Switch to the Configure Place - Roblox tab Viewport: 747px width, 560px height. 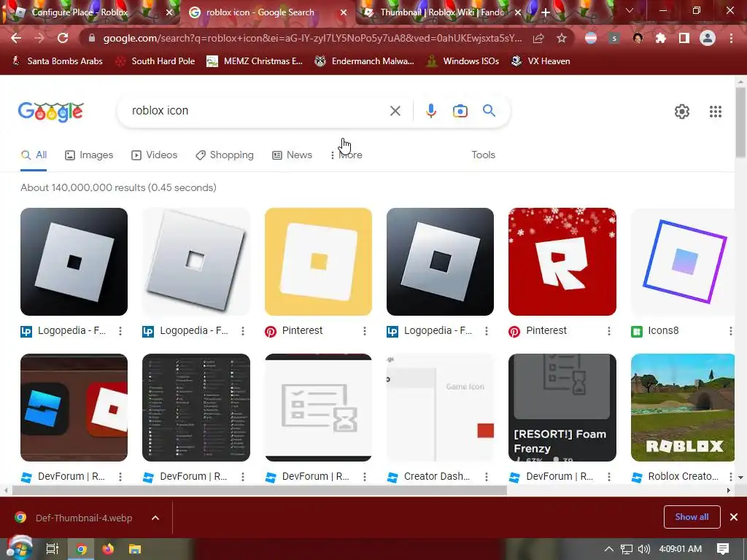(x=80, y=12)
